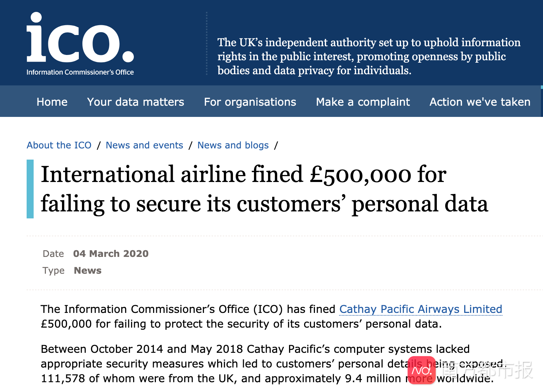Follow the Cathay Pacific Airways Limited link
The width and height of the screenshot is (543, 392).
pyautogui.click(x=420, y=309)
